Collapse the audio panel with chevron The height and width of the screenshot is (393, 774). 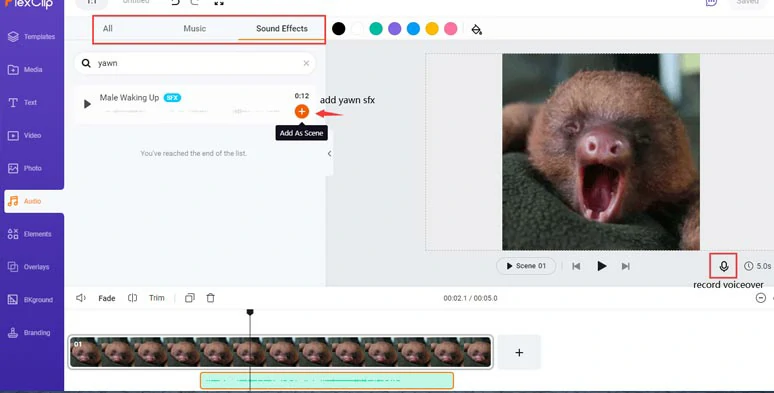coord(329,154)
